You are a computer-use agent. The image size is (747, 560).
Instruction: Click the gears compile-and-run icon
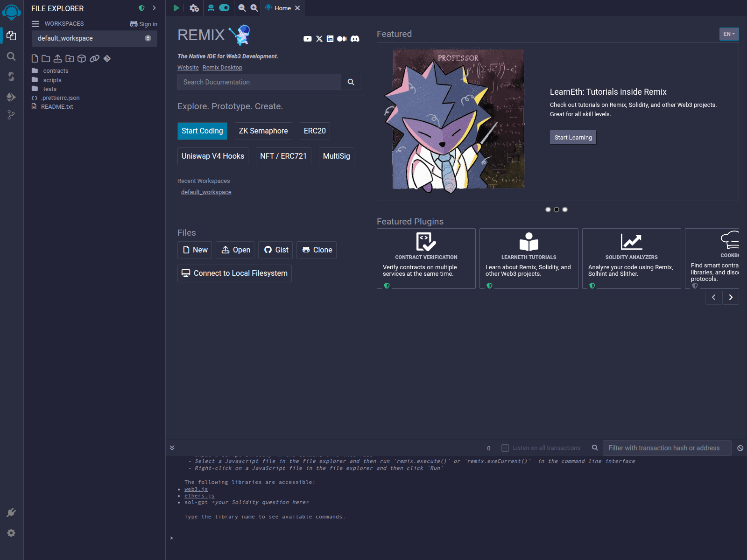click(194, 8)
